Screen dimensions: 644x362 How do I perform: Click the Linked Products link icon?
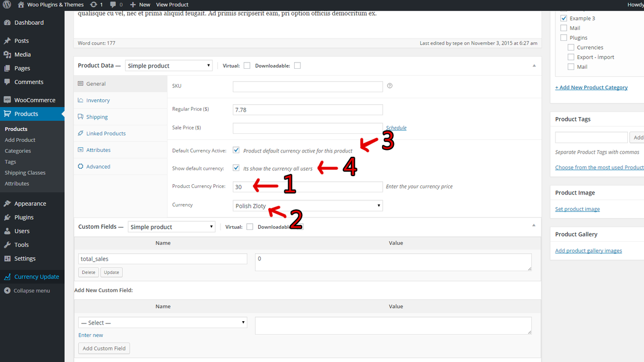coord(80,133)
